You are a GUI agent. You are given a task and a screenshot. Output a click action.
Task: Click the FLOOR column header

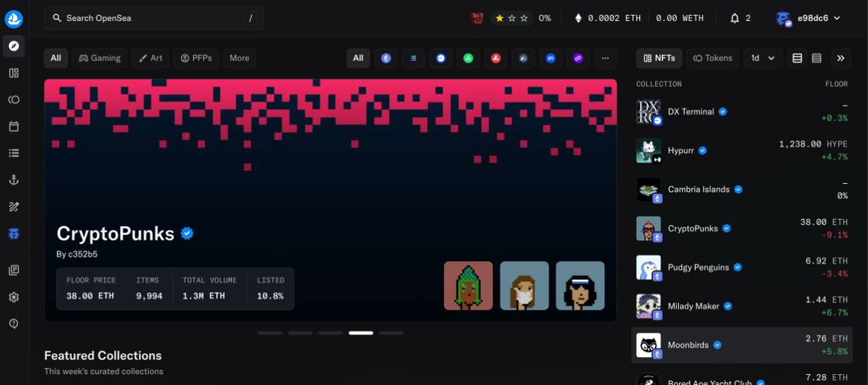tap(836, 84)
